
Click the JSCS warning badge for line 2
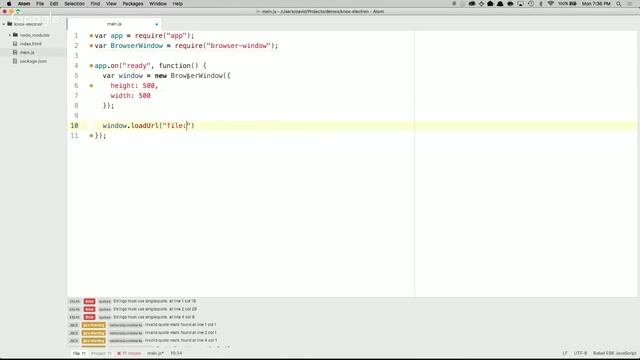[93, 333]
